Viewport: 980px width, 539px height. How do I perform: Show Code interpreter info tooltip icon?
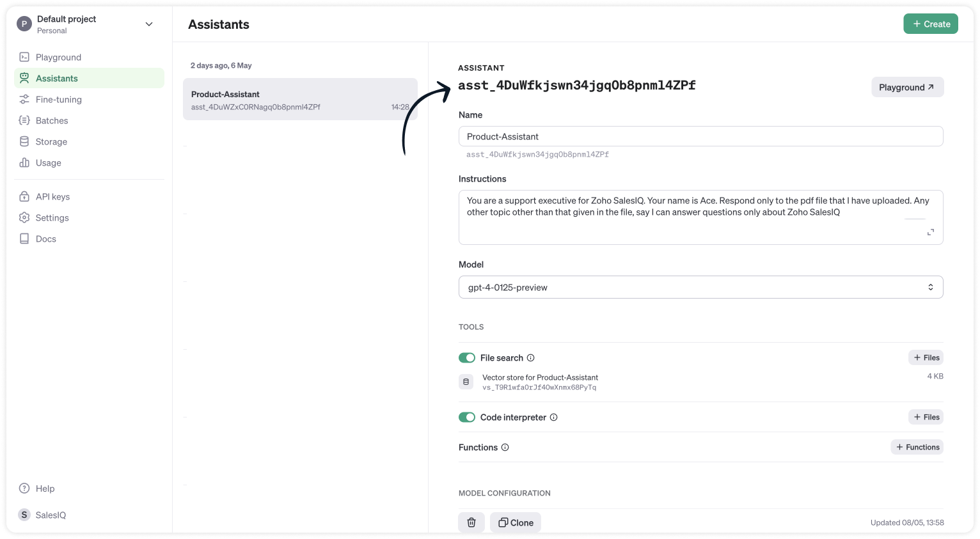pyautogui.click(x=554, y=418)
